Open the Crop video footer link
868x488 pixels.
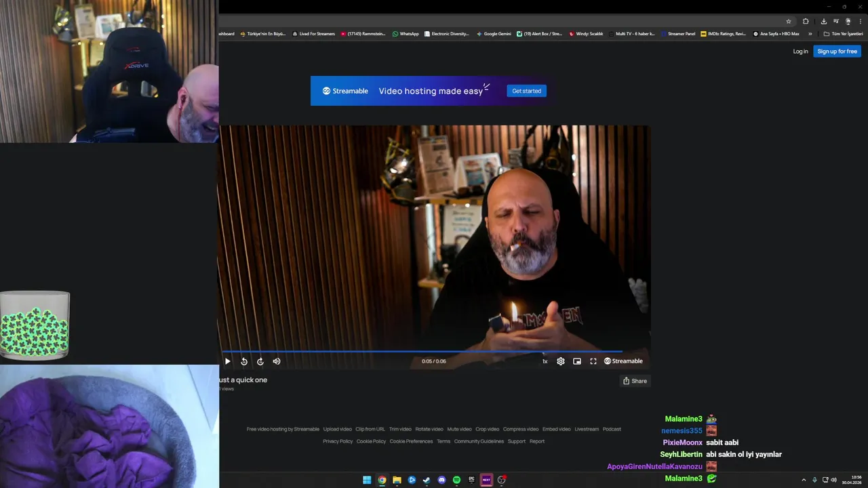[x=488, y=429]
